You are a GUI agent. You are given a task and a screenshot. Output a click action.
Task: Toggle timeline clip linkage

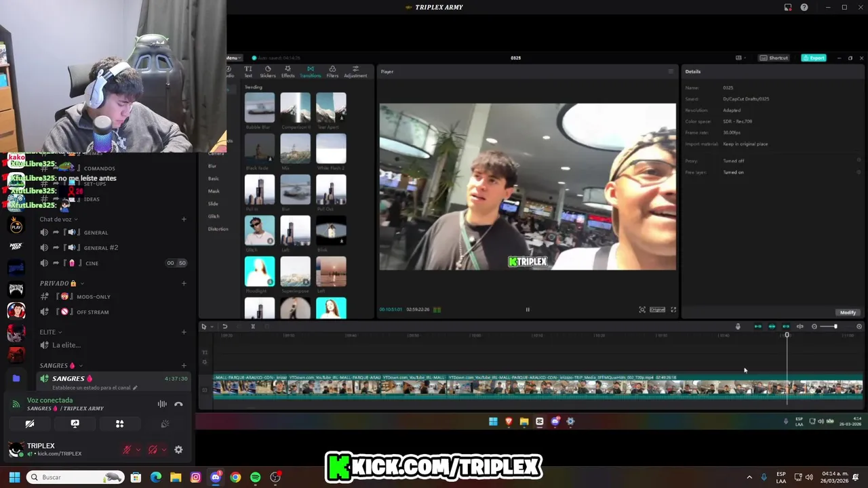[x=786, y=327]
